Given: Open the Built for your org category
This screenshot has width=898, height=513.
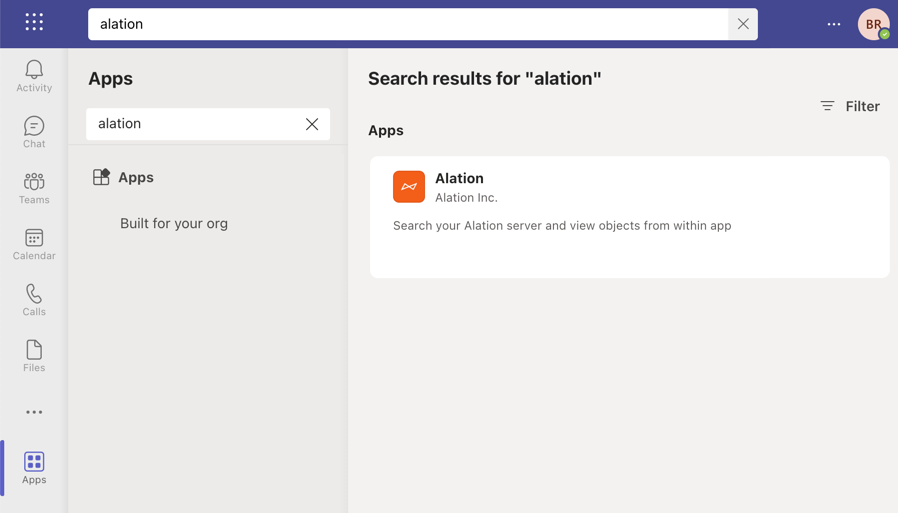Looking at the screenshot, I should pos(174,223).
